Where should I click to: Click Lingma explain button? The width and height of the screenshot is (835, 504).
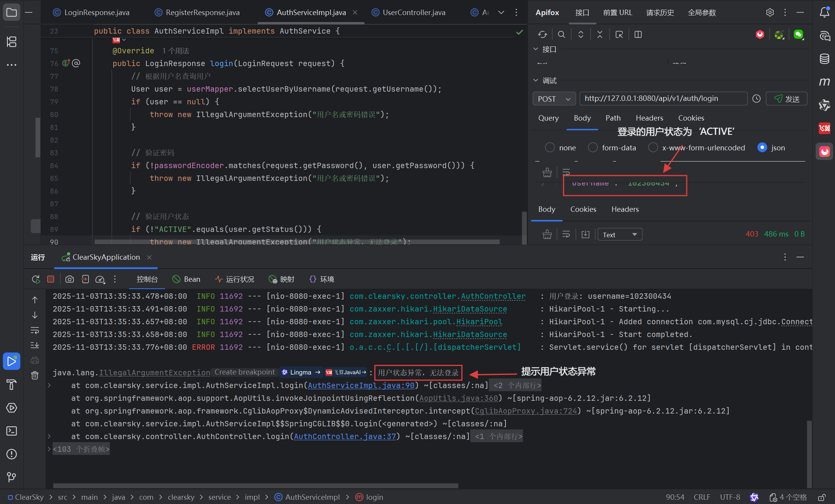(x=301, y=372)
